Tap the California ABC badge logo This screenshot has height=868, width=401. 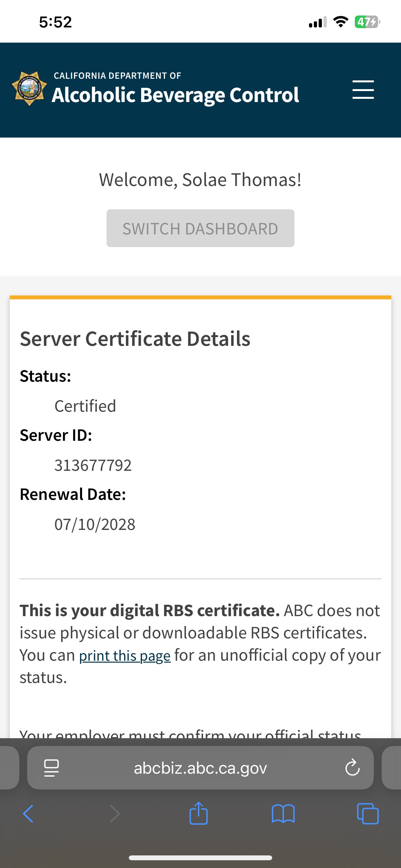coord(29,89)
